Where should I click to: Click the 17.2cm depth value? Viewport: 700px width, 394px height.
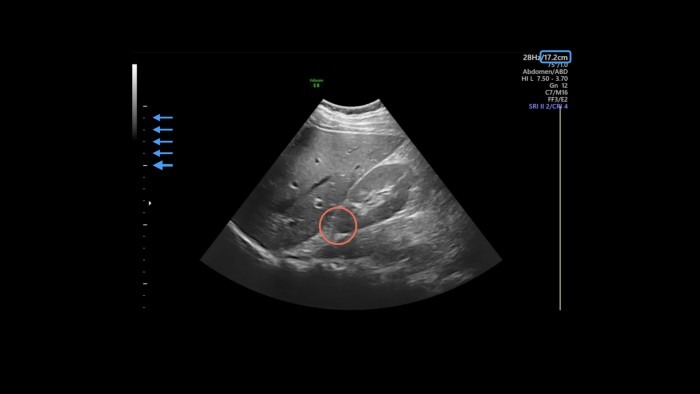tap(555, 57)
